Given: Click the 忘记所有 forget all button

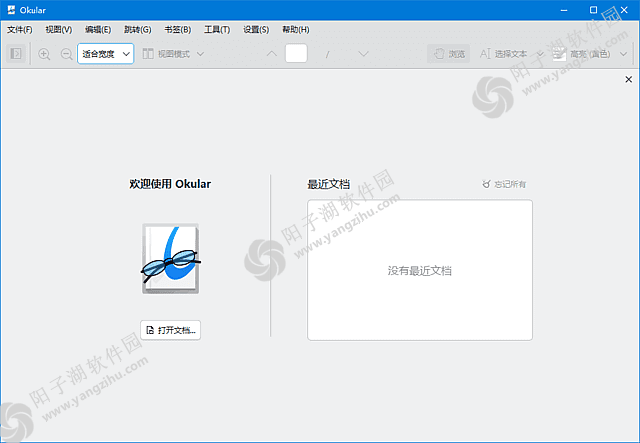Looking at the screenshot, I should tap(504, 185).
